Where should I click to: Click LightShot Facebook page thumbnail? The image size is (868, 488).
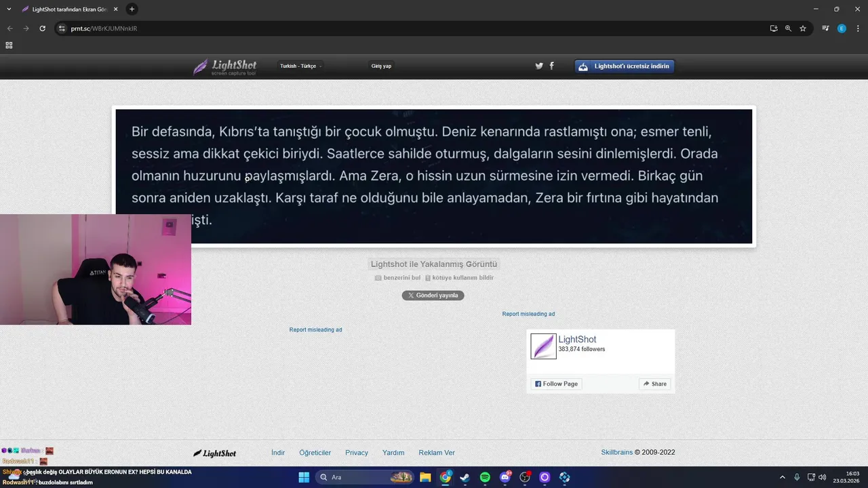click(543, 346)
